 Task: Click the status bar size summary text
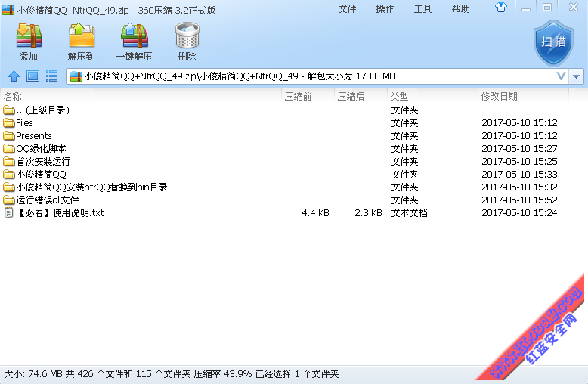(x=172, y=374)
